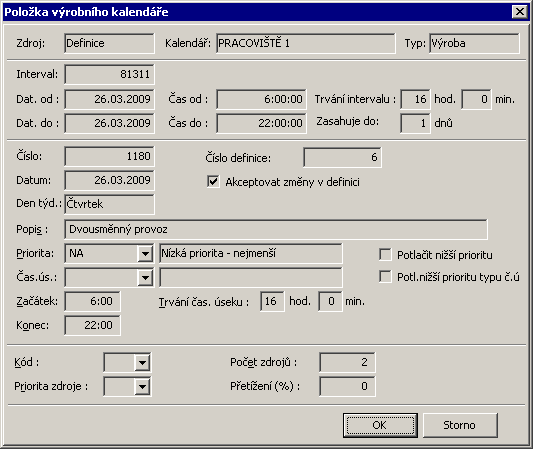The height and width of the screenshot is (449, 533).
Task: Close the Položka výrobního kalendáře dialog
Action: [520, 12]
